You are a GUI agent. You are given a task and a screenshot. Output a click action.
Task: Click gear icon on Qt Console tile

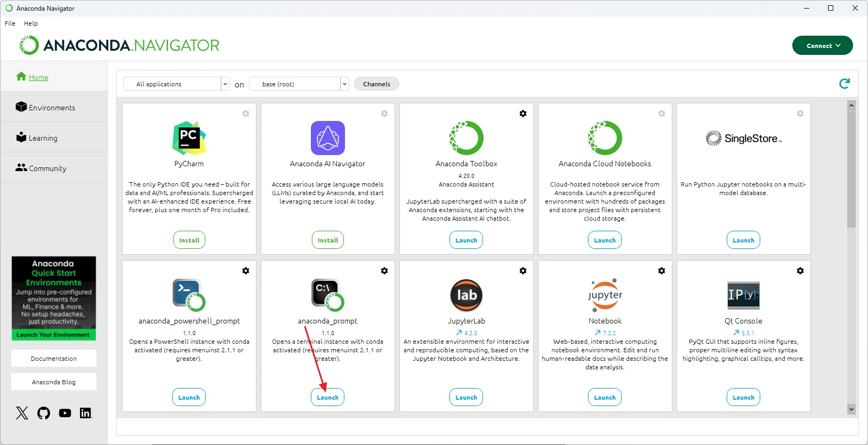800,271
